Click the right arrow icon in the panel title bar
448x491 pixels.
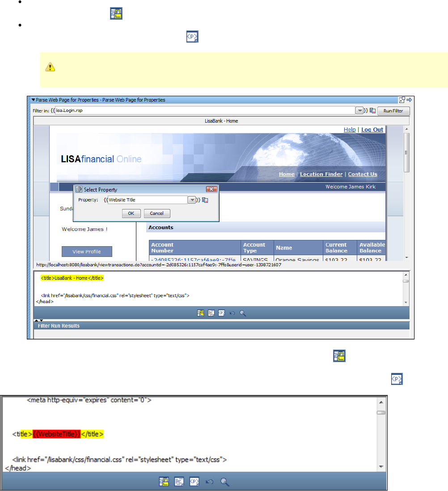(409, 100)
